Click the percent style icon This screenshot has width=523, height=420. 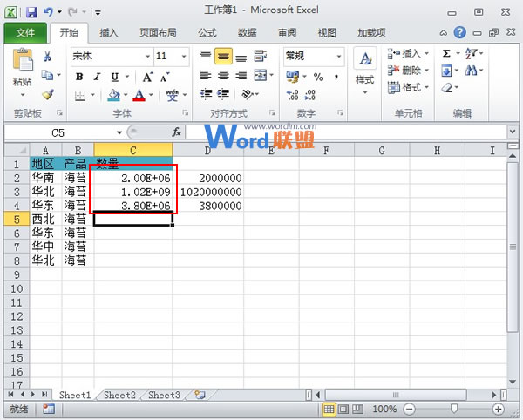(318, 76)
